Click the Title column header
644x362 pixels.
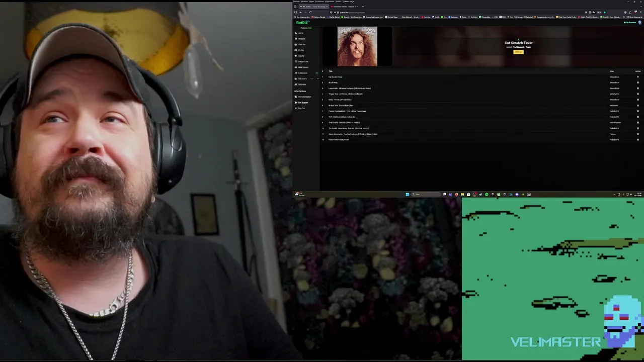point(331,71)
